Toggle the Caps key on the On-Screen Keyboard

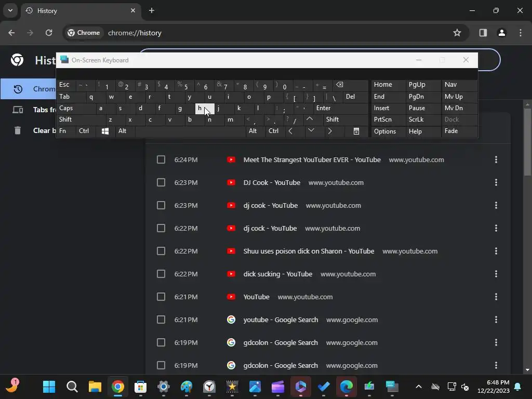76,108
